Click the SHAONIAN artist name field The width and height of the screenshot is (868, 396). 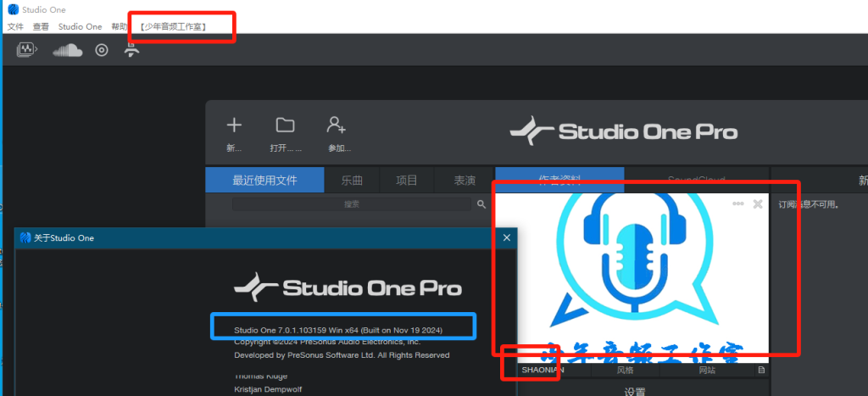click(543, 370)
